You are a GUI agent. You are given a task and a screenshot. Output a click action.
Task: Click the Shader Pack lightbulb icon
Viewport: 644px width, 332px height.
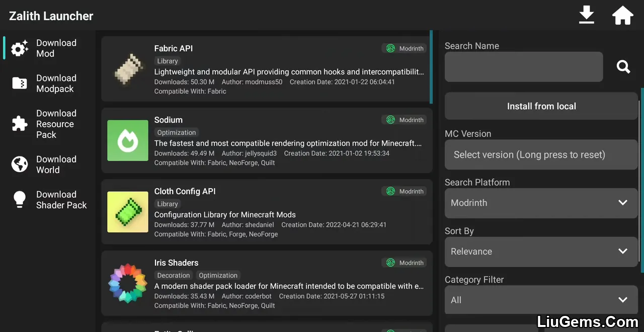[20, 199]
